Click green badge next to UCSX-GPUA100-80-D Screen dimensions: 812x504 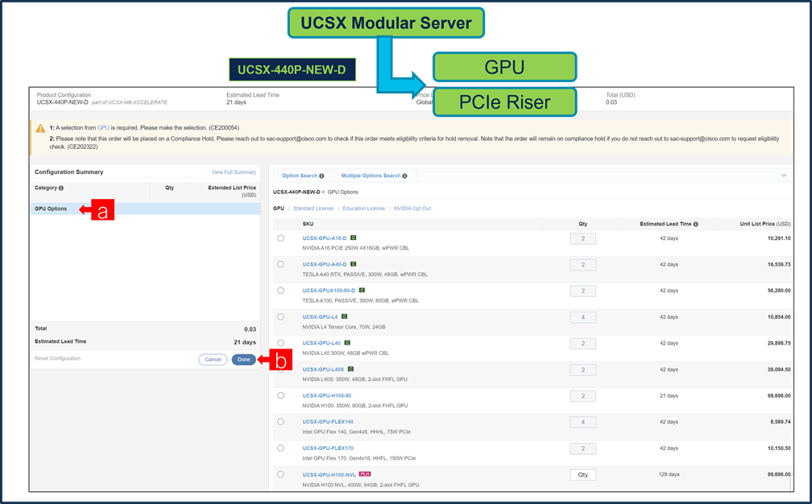click(x=362, y=291)
